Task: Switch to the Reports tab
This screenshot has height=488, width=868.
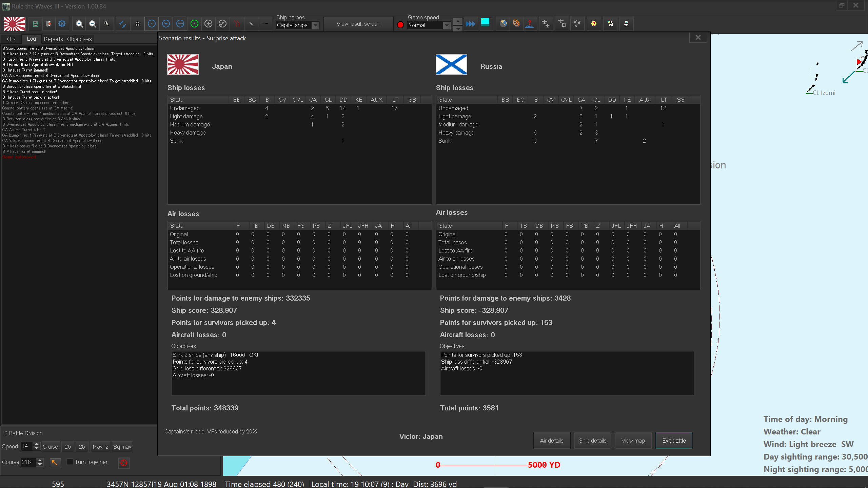Action: (53, 39)
